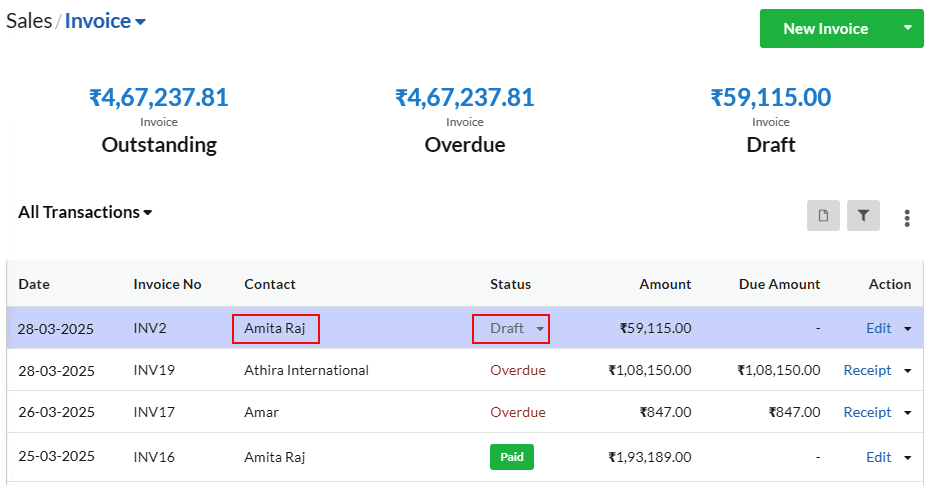Click Receipt link for Amar's invoice

point(867,412)
